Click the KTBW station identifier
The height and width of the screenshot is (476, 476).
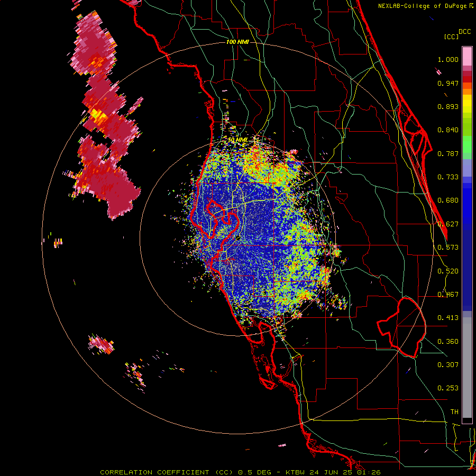point(296,472)
